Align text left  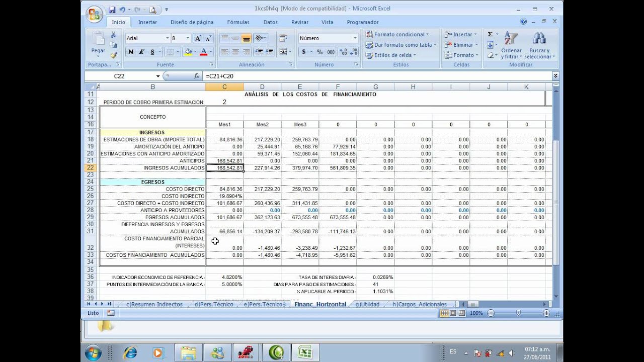click(x=224, y=52)
